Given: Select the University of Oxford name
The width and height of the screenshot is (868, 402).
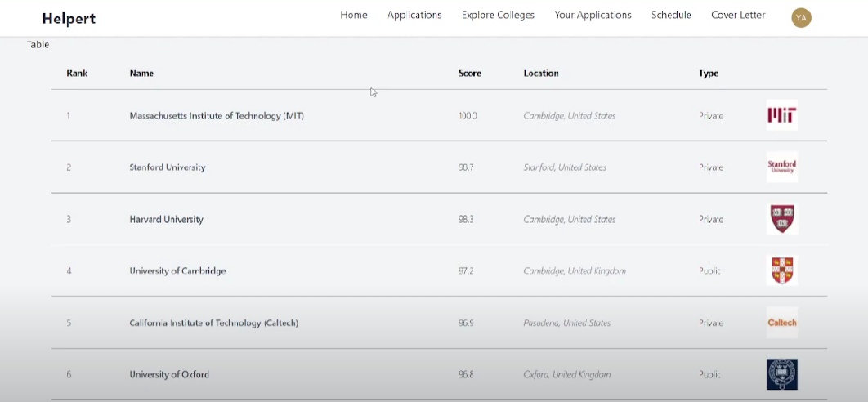Looking at the screenshot, I should tap(169, 375).
